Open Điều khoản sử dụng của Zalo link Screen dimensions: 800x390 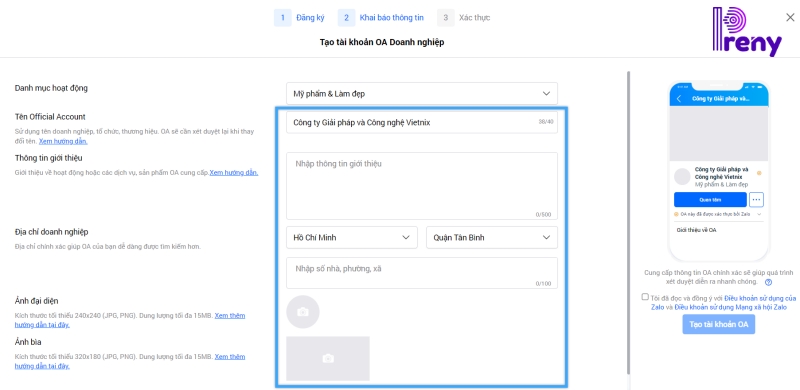point(723,302)
